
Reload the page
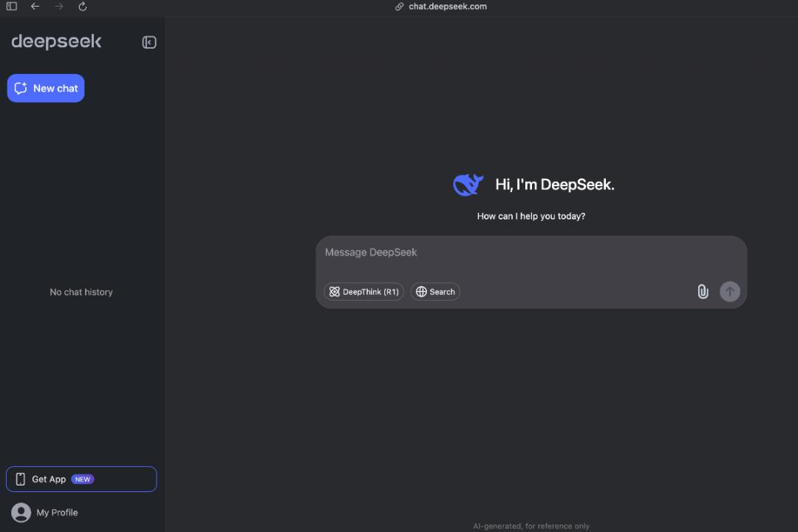pyautogui.click(x=83, y=7)
